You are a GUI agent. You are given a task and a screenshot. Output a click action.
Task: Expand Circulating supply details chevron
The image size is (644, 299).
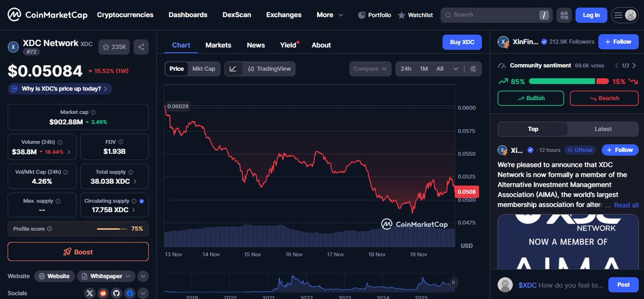[134, 210]
